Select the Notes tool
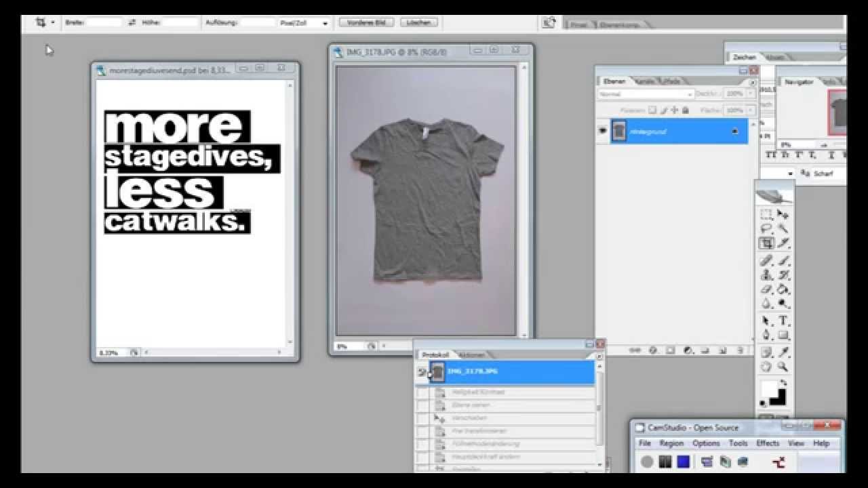This screenshot has height=488, width=868. (766, 352)
